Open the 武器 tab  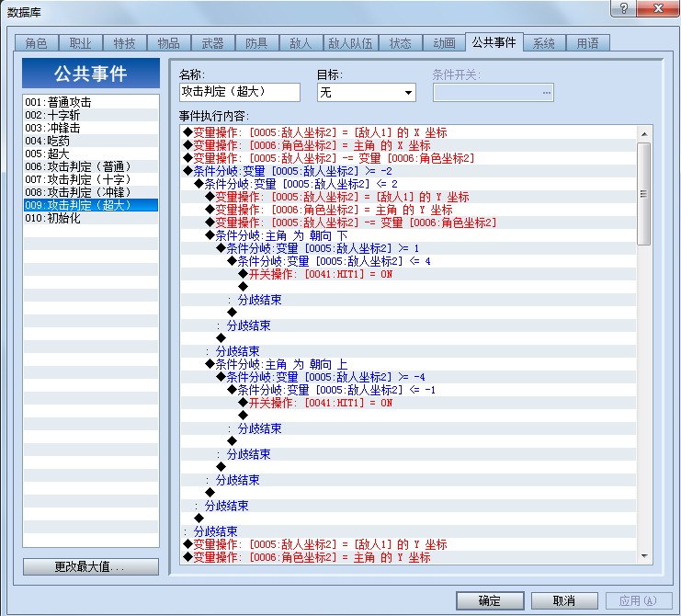tap(213, 43)
